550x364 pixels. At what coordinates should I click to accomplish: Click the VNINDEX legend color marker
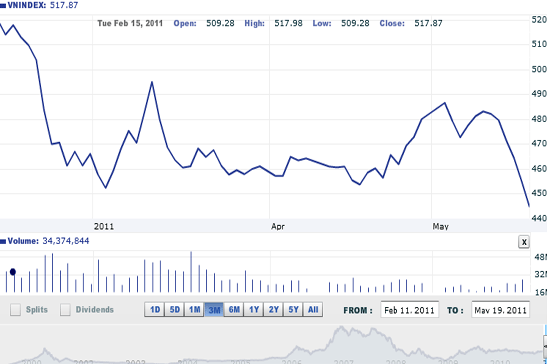pos(3,6)
